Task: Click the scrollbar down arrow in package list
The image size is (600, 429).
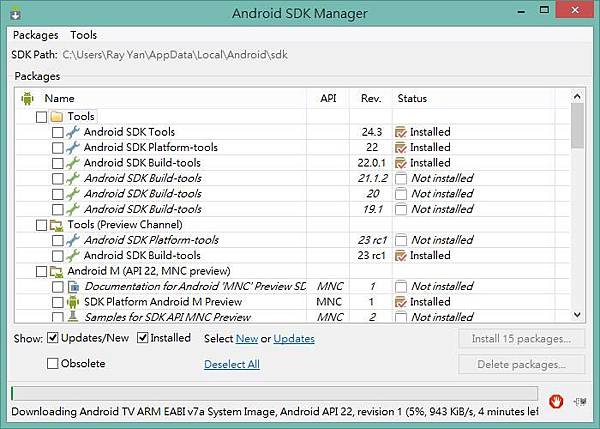Action: (577, 315)
